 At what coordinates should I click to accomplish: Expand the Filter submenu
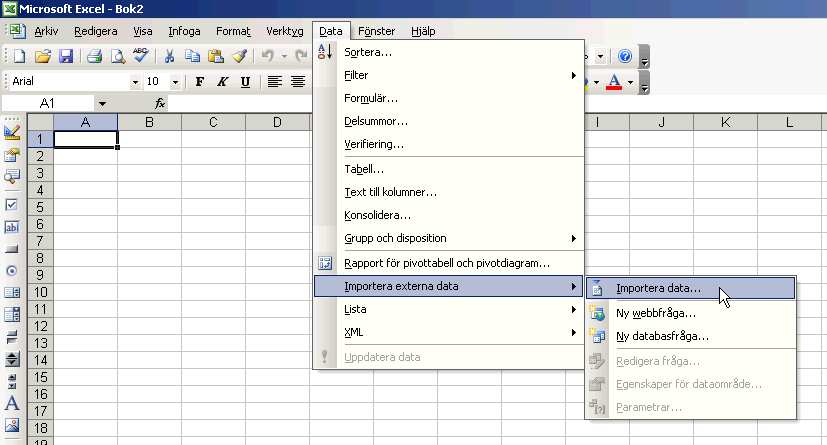pos(448,75)
